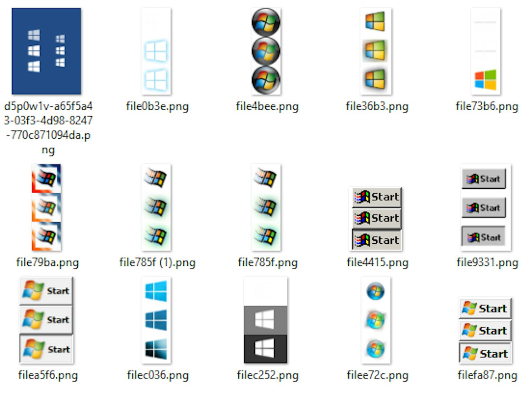Click the file9331.png file name

pos(488,262)
